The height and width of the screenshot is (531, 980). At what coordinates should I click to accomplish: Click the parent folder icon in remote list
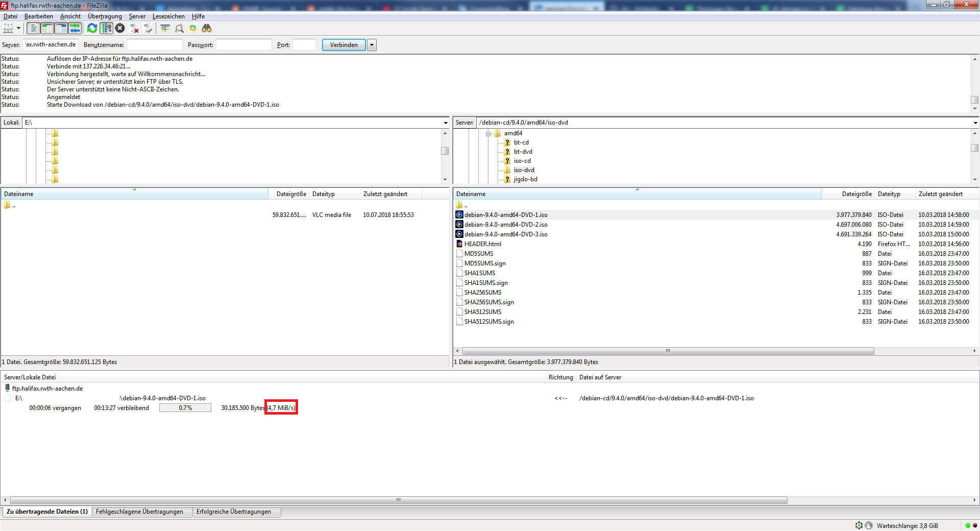click(459, 205)
